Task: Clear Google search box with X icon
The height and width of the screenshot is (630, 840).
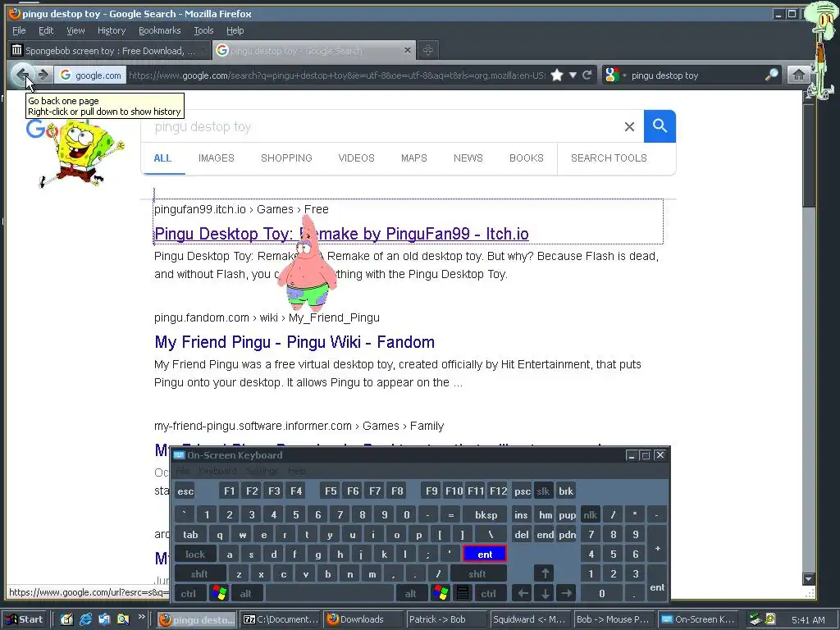Action: coord(629,126)
